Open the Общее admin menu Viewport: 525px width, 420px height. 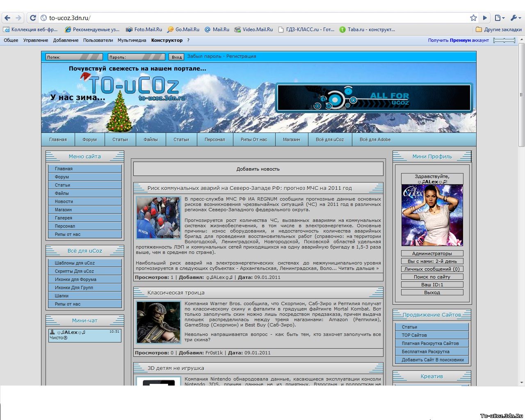[11, 40]
